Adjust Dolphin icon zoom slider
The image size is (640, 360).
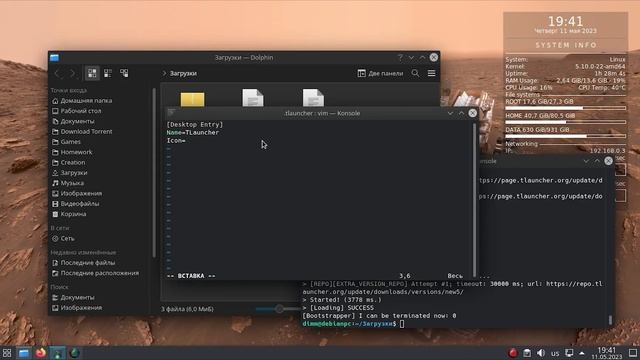[279, 309]
